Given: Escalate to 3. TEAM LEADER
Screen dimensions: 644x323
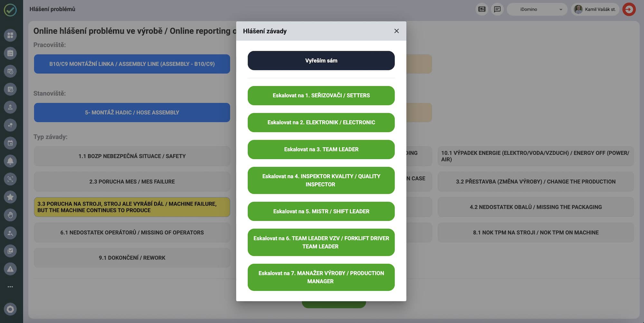Looking at the screenshot, I should pos(321,150).
